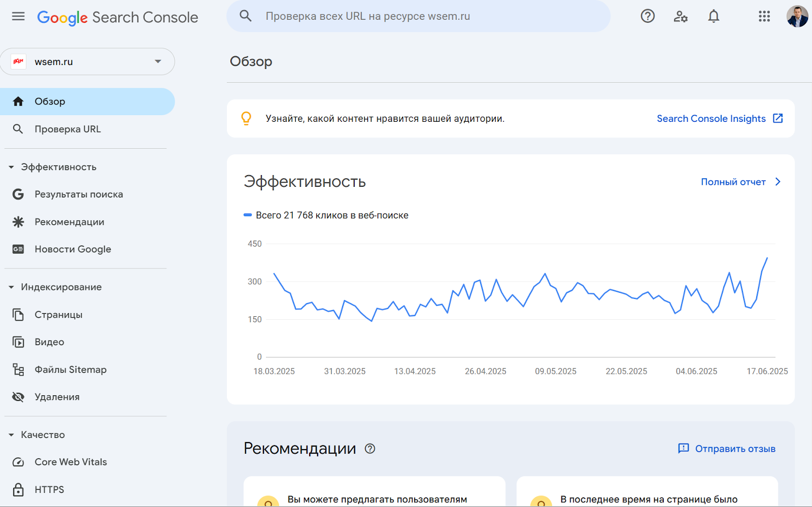Open Search Console Insights link

pyautogui.click(x=711, y=118)
